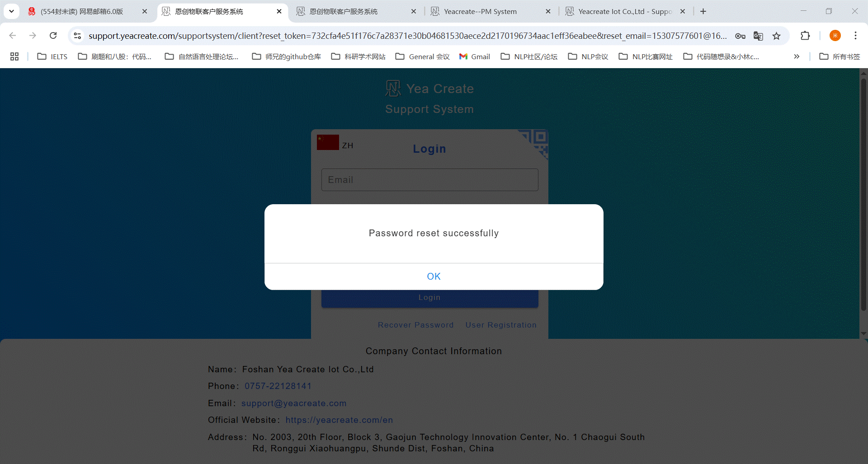This screenshot has height=464, width=868.
Task: View site information icon in address bar
Action: coord(78,36)
